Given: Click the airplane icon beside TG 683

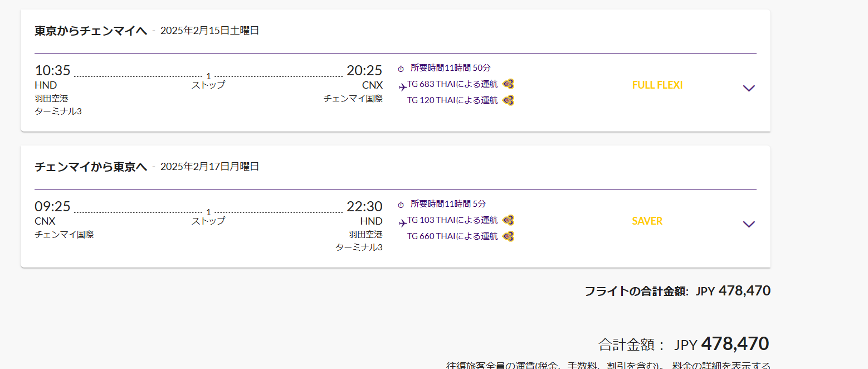Looking at the screenshot, I should (x=403, y=87).
